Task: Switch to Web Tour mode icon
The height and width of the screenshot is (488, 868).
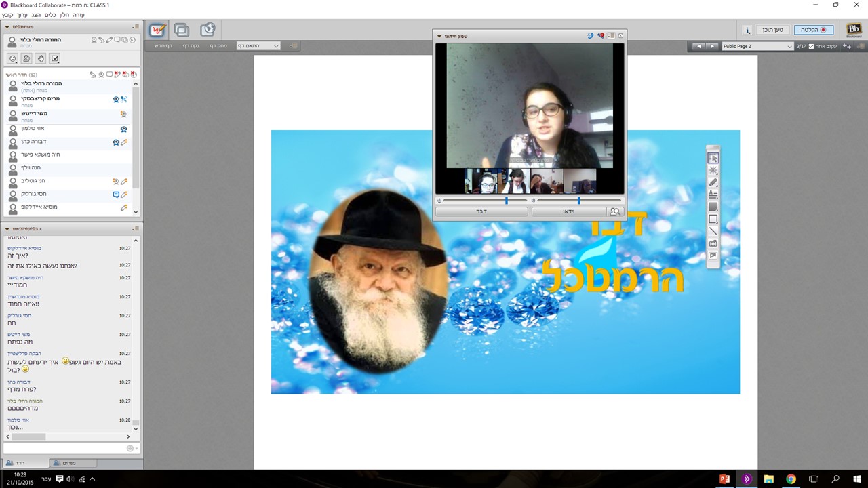Action: pos(208,30)
